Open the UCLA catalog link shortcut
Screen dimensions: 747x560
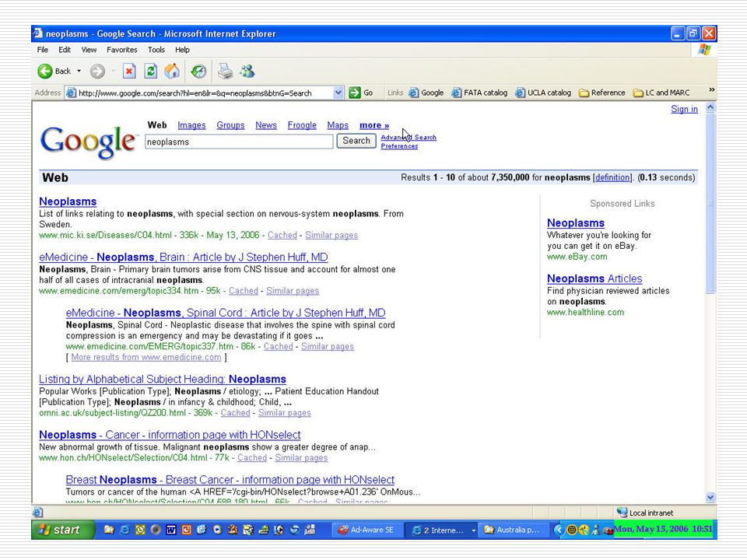coord(543,93)
